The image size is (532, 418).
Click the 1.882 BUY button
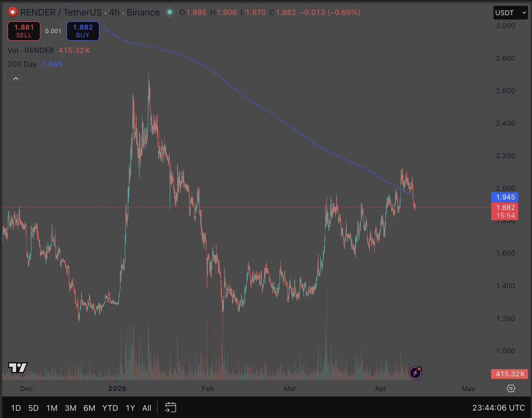82,31
